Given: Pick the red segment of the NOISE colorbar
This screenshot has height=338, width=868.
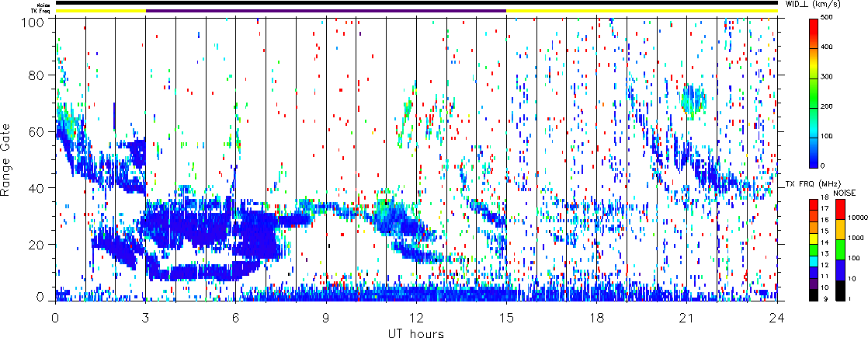Looking at the screenshot, I should 840,209.
